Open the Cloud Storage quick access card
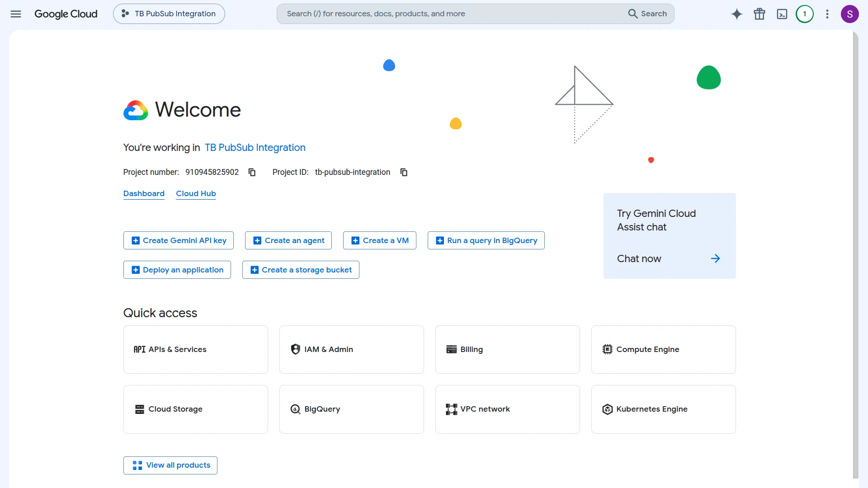The width and height of the screenshot is (868, 488). [196, 409]
